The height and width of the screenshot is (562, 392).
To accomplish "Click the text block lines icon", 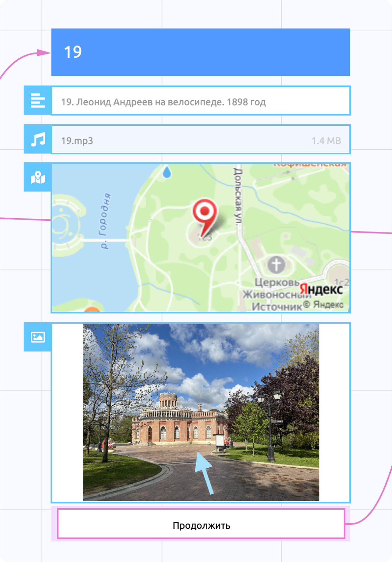I will (38, 101).
